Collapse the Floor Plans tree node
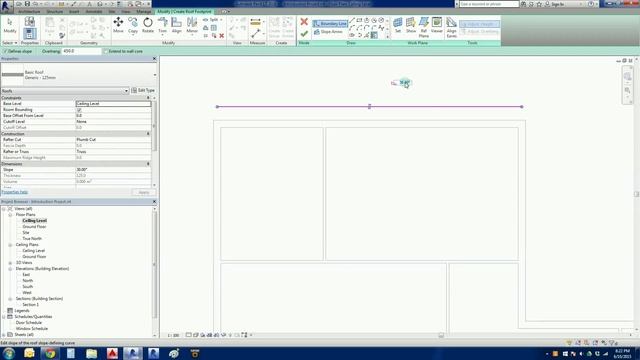The height and width of the screenshot is (360, 640). (10, 215)
